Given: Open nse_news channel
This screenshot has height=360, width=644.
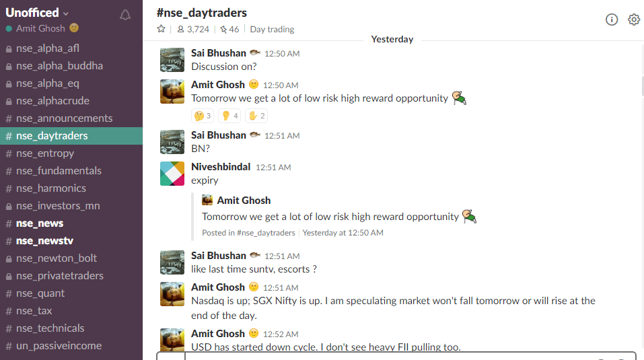Looking at the screenshot, I should click(x=40, y=223).
